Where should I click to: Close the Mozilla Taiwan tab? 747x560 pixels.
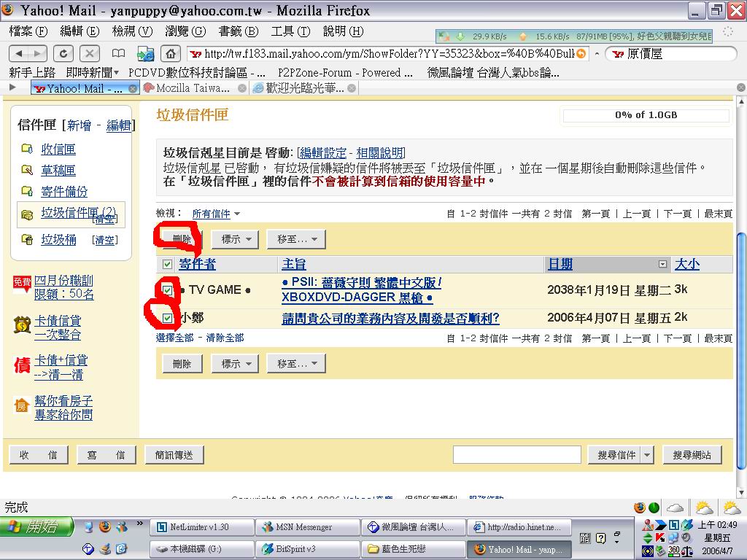pos(242,88)
